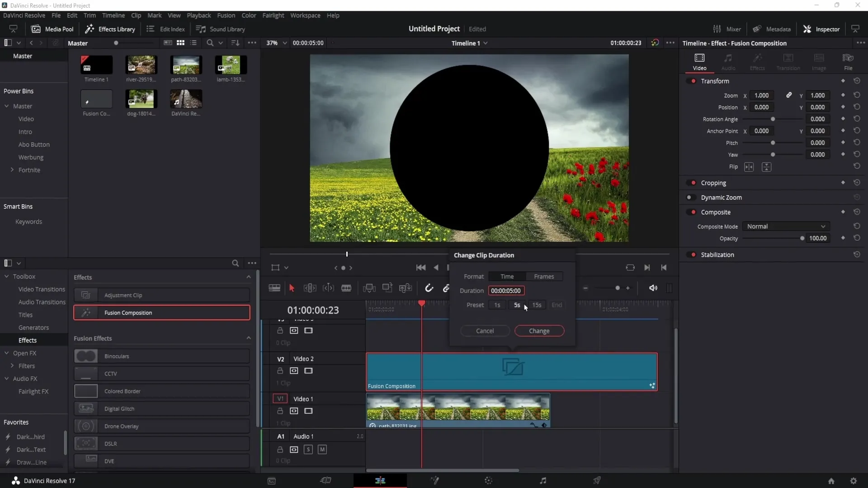This screenshot has width=868, height=488.
Task: Toggle visibility of Video 2 track
Action: (x=309, y=370)
